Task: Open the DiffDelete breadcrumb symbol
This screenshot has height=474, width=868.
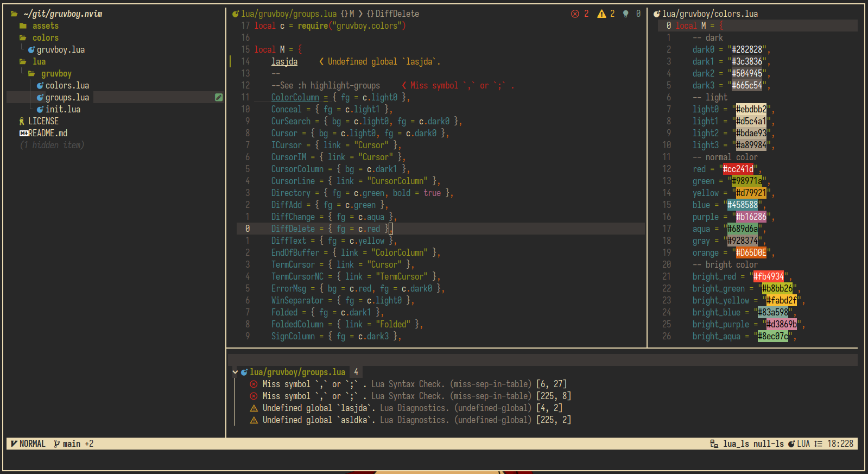Action: pyautogui.click(x=392, y=14)
